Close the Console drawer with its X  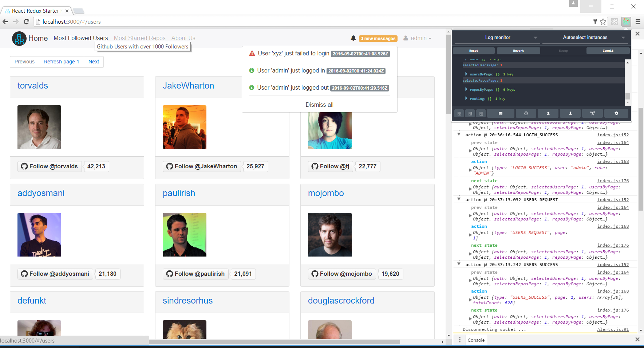click(x=637, y=339)
